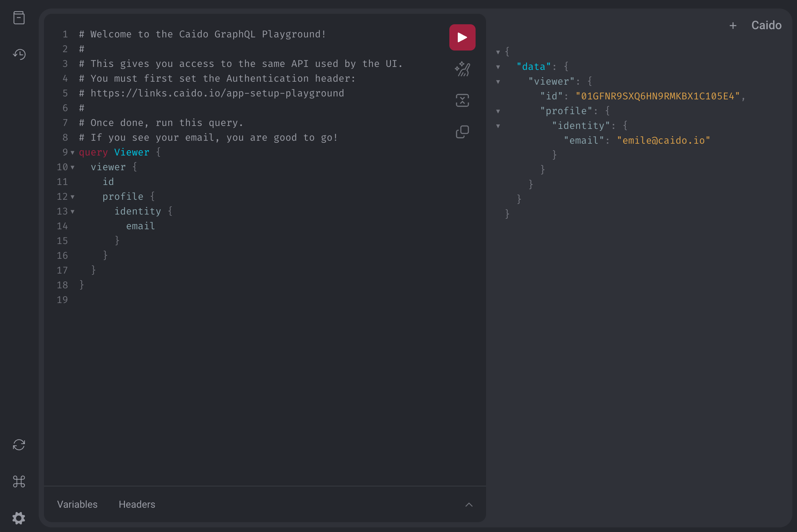
Task: Copy the query with the copy icon
Action: tap(462, 132)
